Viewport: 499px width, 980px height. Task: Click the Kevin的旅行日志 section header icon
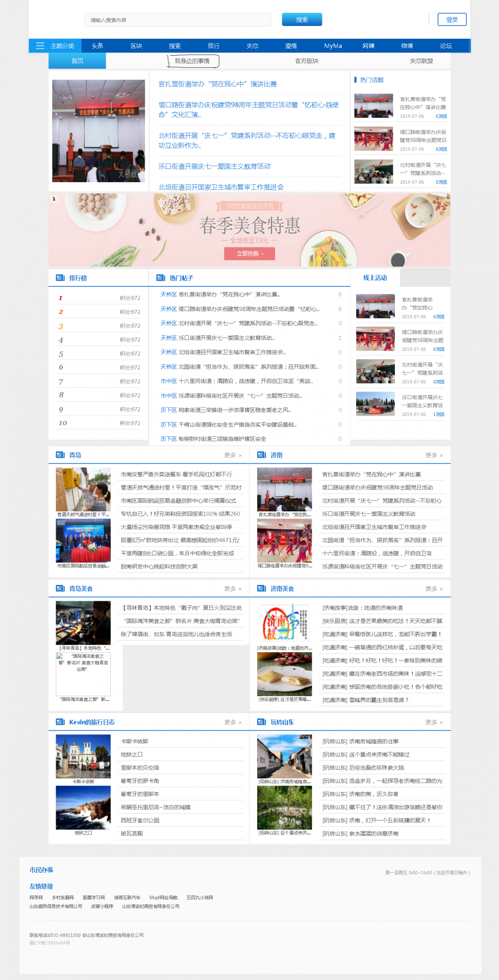pyautogui.click(x=60, y=722)
